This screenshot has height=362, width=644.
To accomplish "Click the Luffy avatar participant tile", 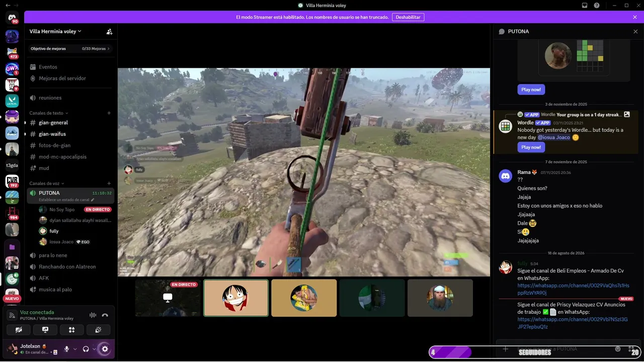I will point(236,298).
